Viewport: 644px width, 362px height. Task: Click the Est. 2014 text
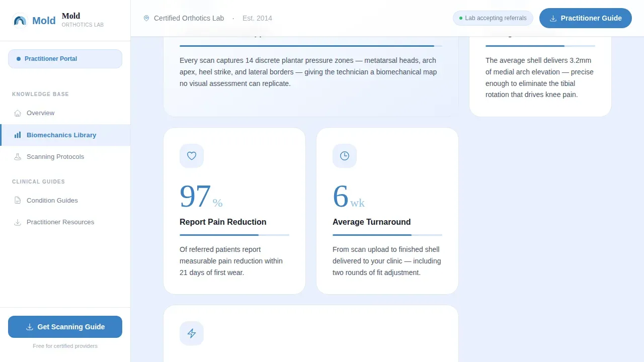[x=257, y=18]
